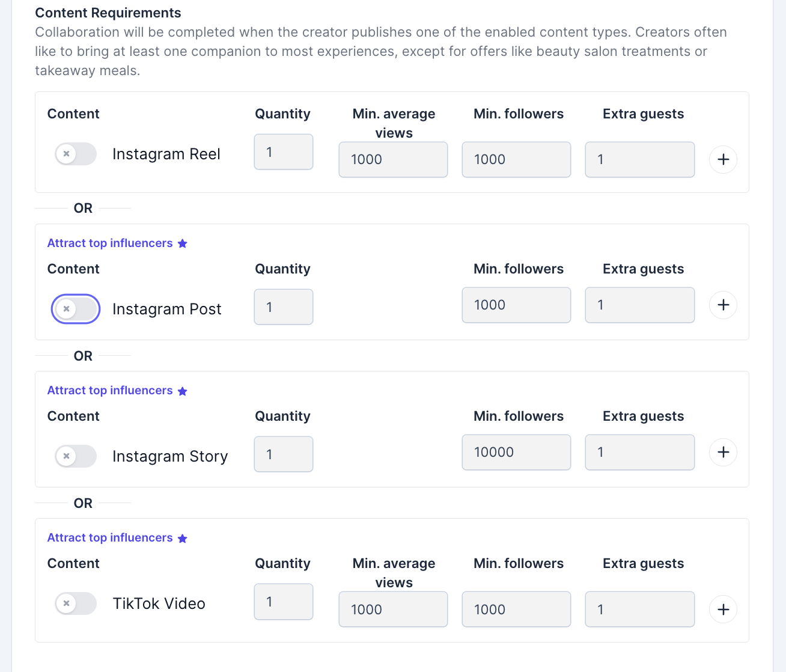
Task: Click TikTok Video min. average views field
Action: tap(393, 609)
